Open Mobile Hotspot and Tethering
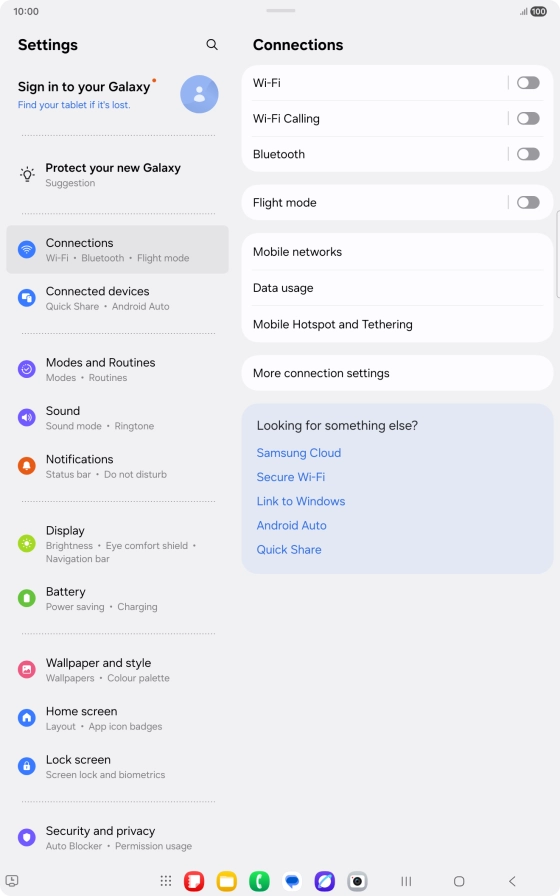The image size is (560, 896). pos(397,324)
